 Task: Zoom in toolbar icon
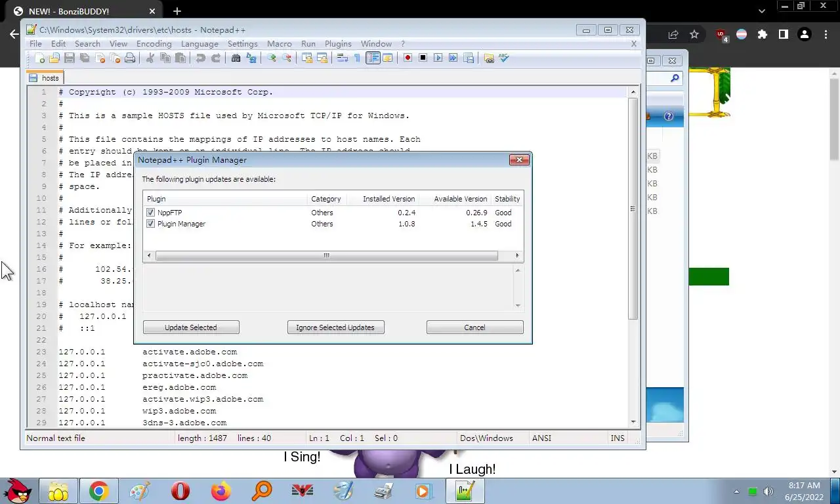point(272,58)
